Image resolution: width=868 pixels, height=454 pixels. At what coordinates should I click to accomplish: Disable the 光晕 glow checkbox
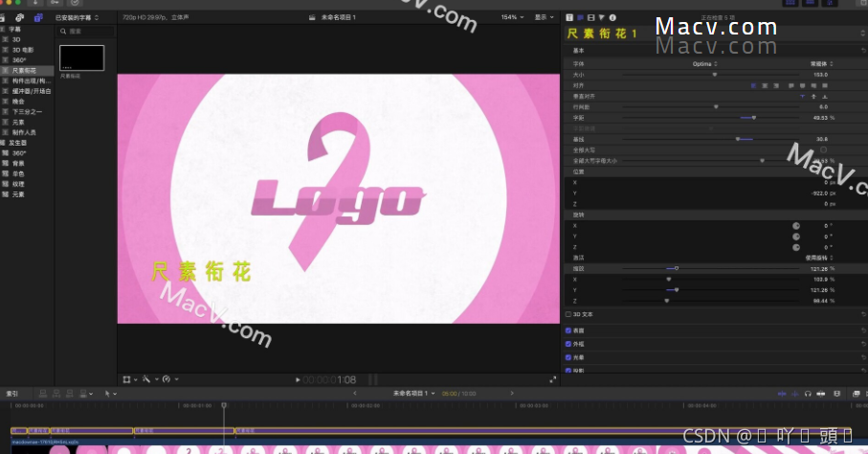pos(568,357)
